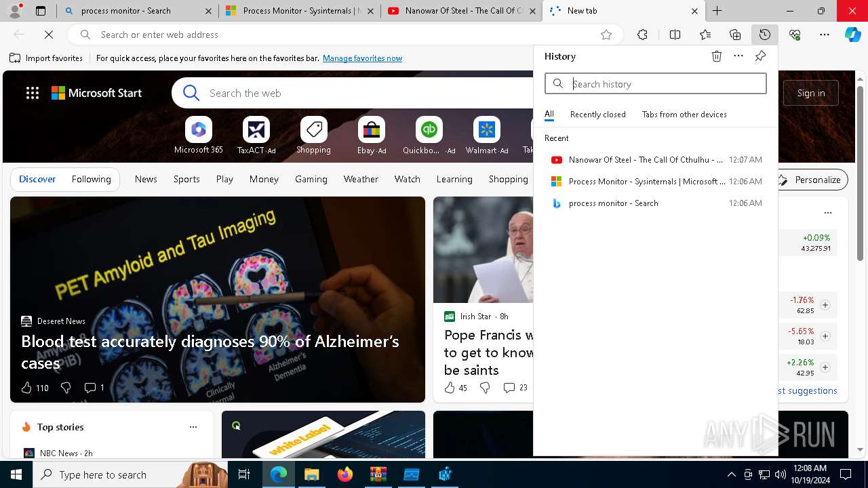The image size is (868, 488).
Task: Open the Extensions puzzle icon
Action: (642, 35)
